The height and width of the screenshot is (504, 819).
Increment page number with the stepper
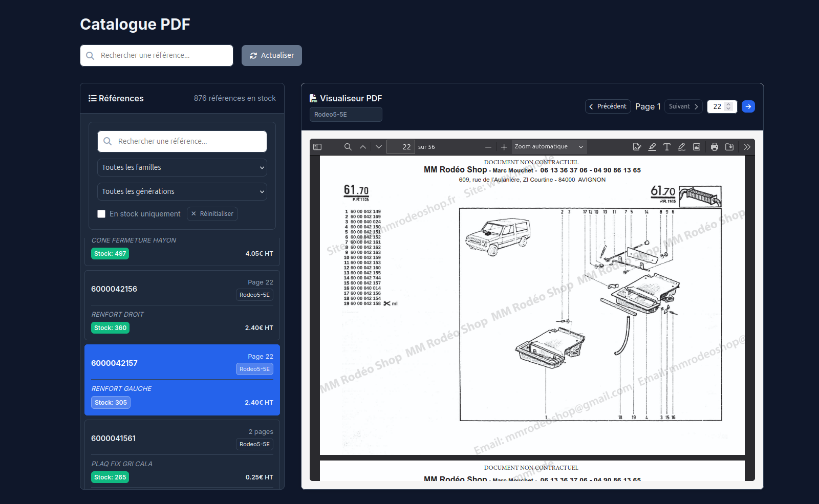729,104
